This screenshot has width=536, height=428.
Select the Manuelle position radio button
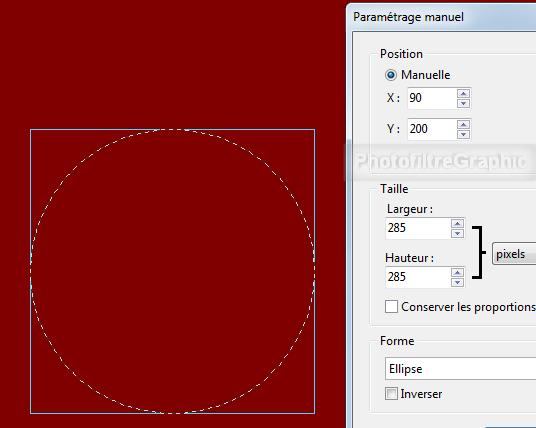391,75
